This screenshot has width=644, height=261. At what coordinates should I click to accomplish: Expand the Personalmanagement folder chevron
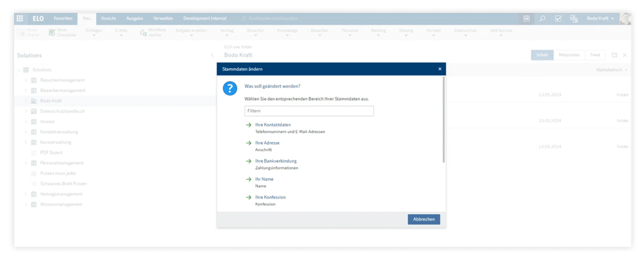coord(26,163)
